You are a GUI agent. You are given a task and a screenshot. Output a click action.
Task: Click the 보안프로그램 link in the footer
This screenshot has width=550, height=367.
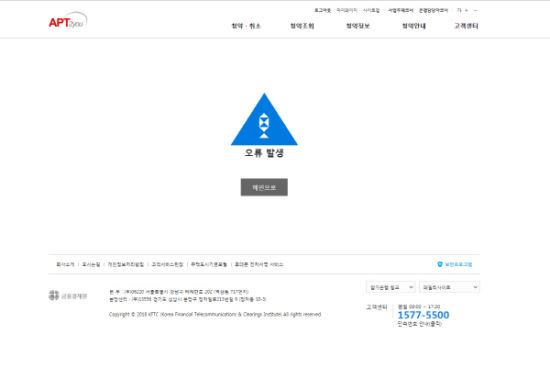(458, 264)
